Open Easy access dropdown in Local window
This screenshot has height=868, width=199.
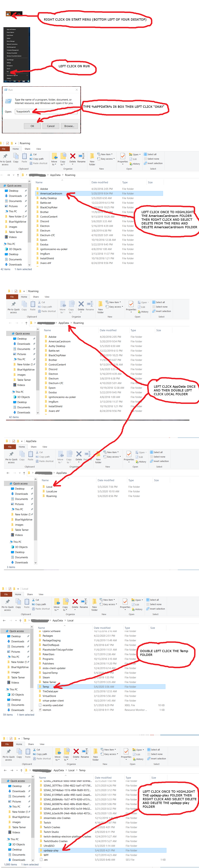click(108, 604)
